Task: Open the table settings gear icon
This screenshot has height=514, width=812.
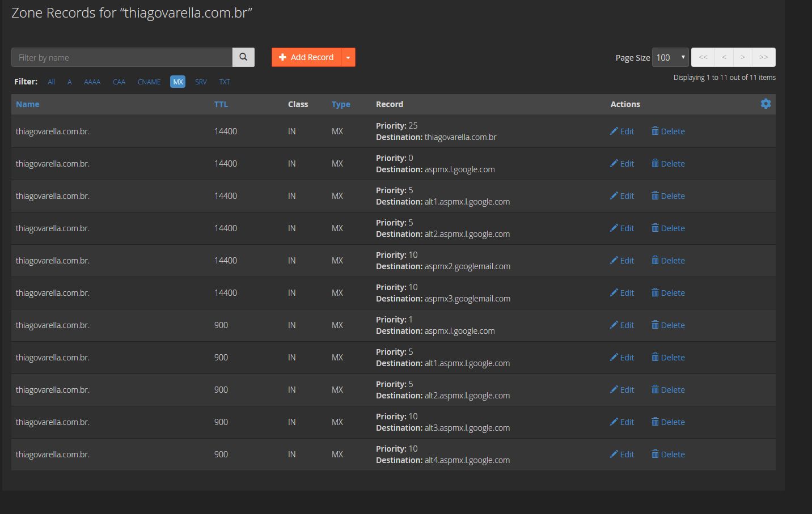Action: [766, 104]
